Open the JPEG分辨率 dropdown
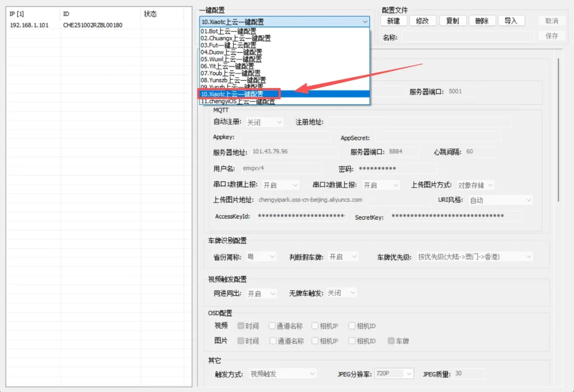Viewport: 574px width, 392px height. pyautogui.click(x=394, y=373)
